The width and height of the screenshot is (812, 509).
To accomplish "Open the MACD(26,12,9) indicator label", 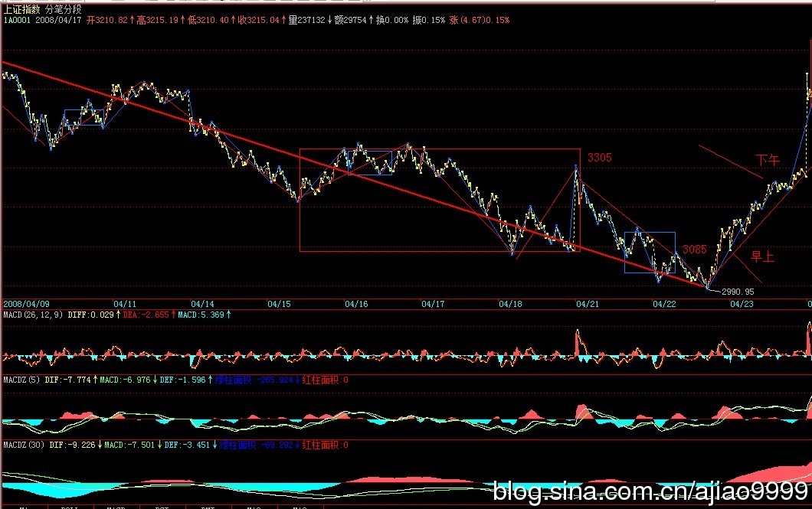I will (x=33, y=315).
